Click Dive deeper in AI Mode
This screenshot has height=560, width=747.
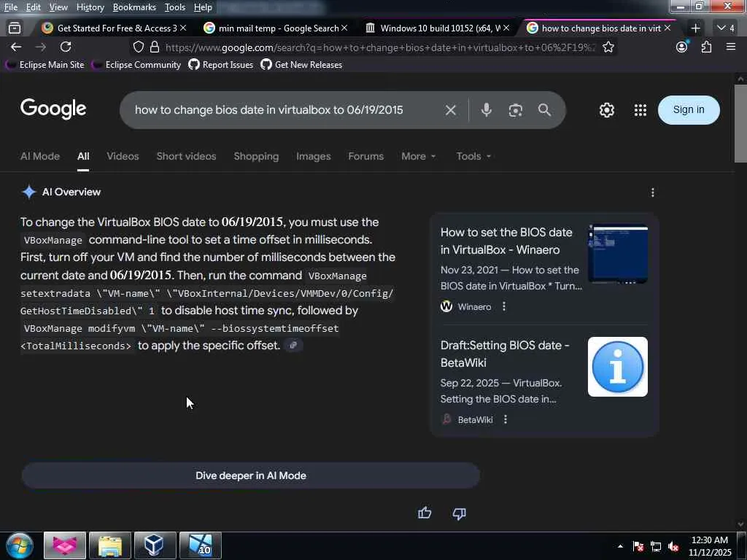(x=251, y=475)
